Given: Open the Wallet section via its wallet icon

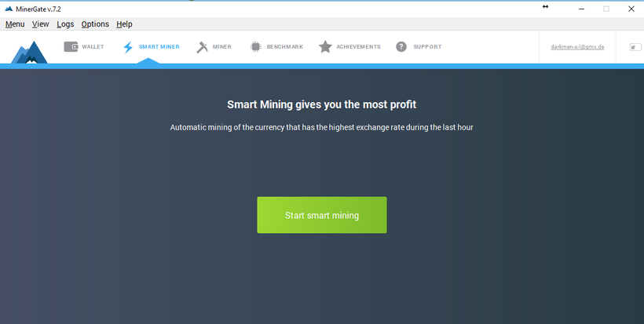Looking at the screenshot, I should (71, 47).
